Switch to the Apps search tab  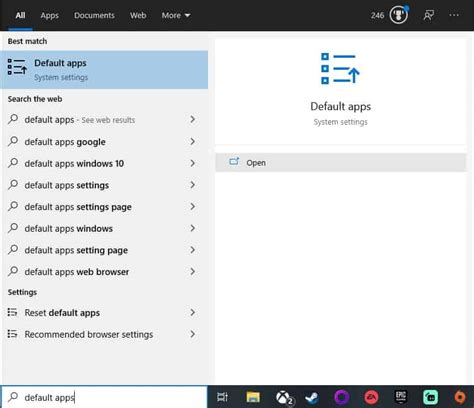point(49,15)
